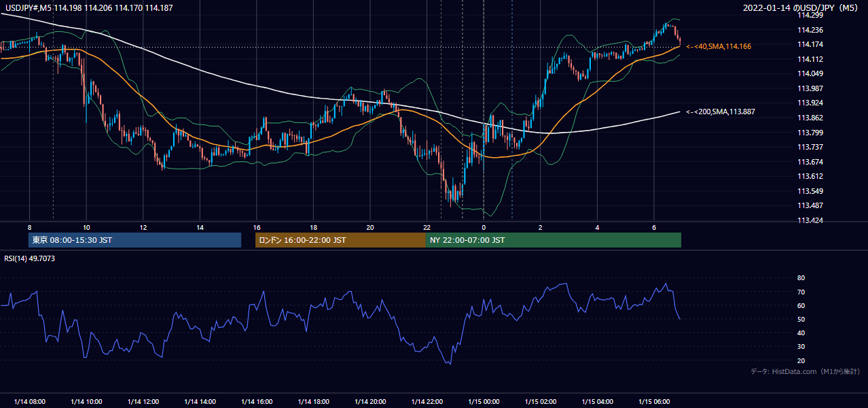The image size is (868, 408).
Task: Click the 1/15 02:00 time label
Action: [541, 402]
